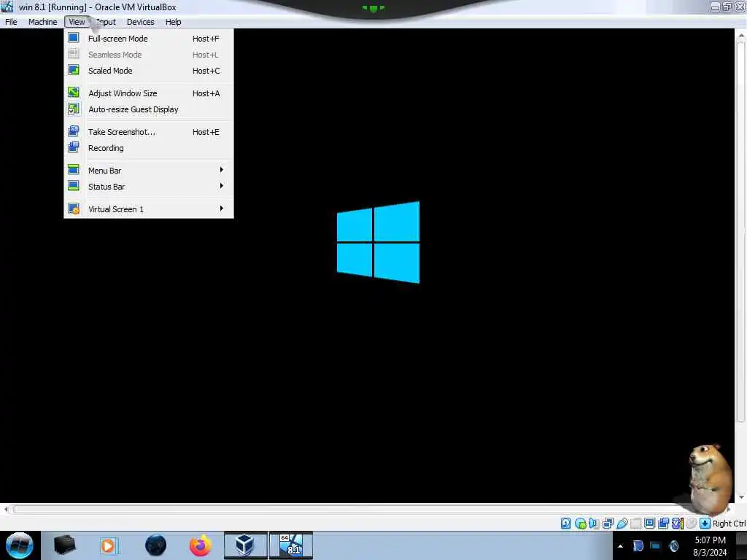Click optical disk status bar icon
Screen dimensions: 747x560
pos(580,524)
